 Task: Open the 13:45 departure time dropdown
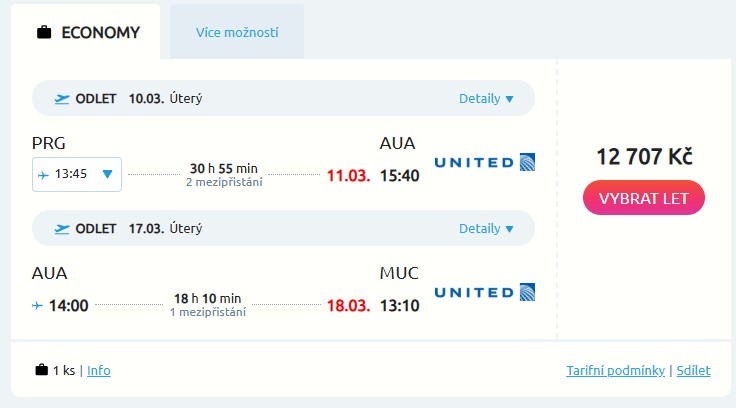tap(108, 174)
